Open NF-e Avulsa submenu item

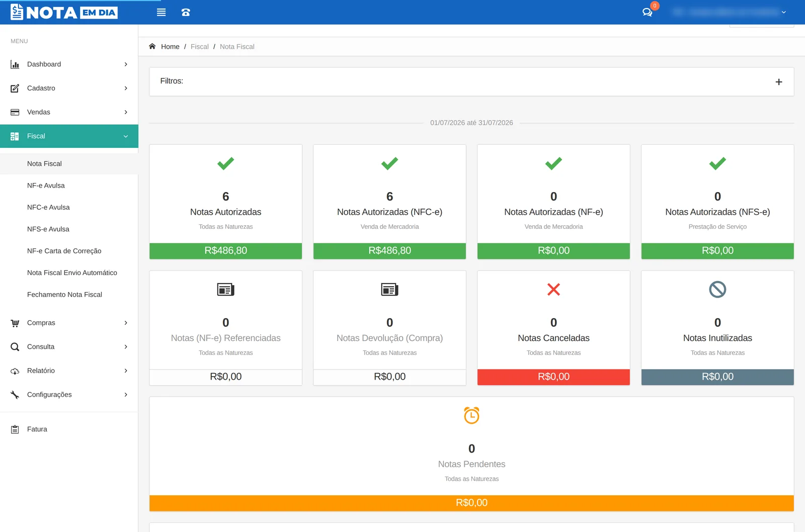click(x=46, y=186)
